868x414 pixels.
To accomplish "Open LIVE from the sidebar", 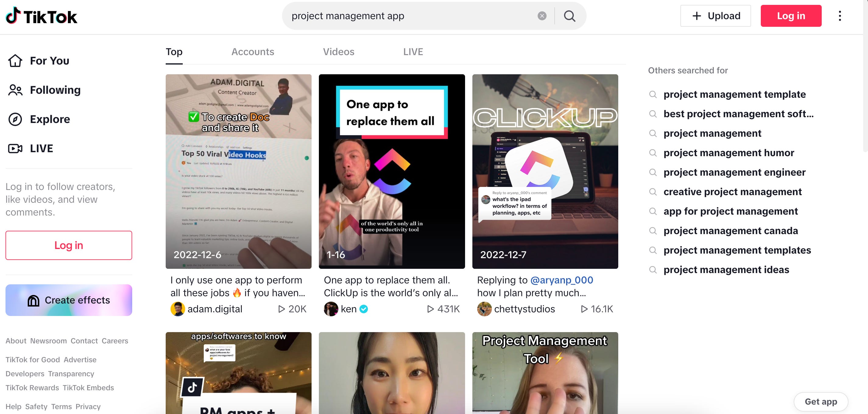I will [x=31, y=149].
